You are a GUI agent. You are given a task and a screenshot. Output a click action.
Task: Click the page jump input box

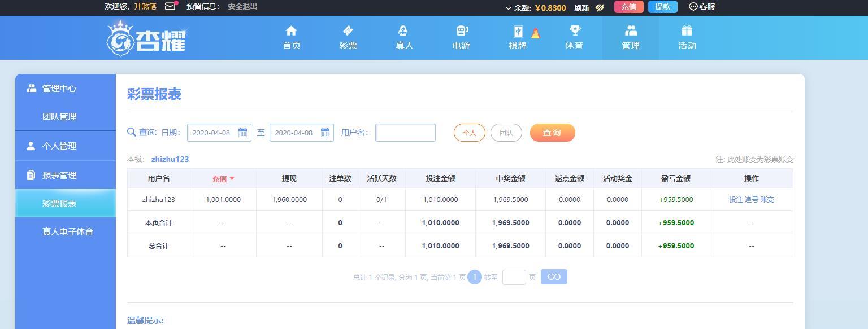coord(514,277)
